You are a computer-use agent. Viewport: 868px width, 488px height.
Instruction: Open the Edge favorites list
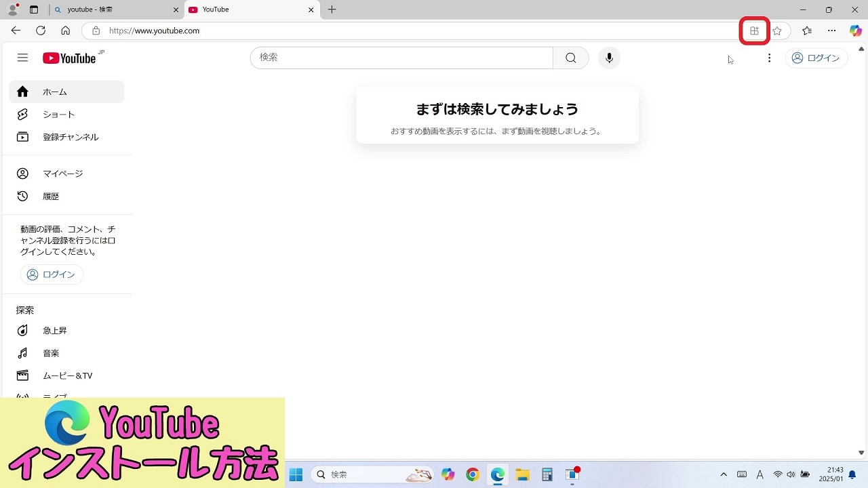[x=807, y=30]
